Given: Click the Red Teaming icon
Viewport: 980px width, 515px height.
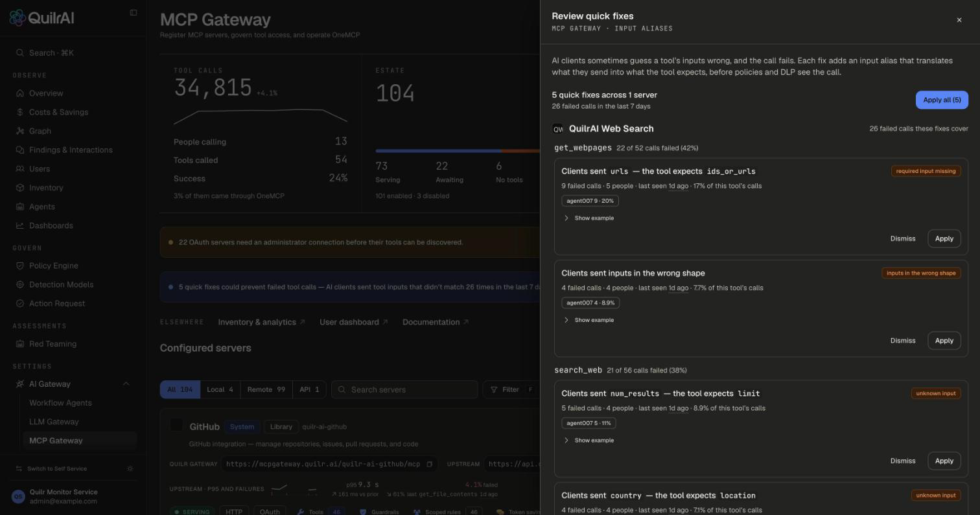Looking at the screenshot, I should (20, 344).
